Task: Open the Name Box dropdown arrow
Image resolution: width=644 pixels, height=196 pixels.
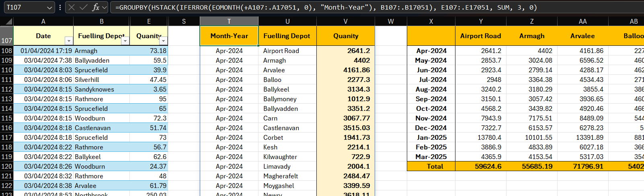Action: [49, 8]
